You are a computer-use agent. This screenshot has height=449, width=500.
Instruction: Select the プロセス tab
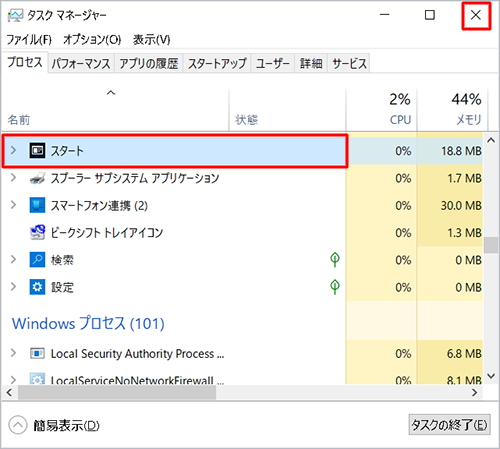(25, 62)
